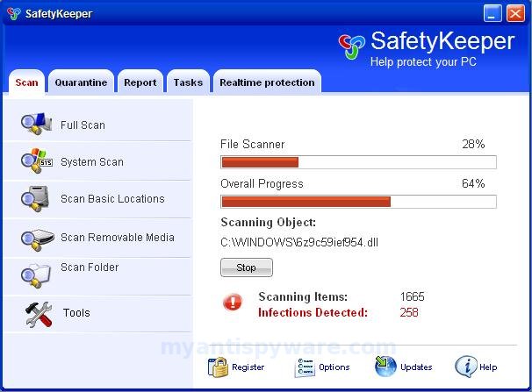Screen dimensions: 532x392
Task: Click the Infections Detected label
Action: [313, 312]
